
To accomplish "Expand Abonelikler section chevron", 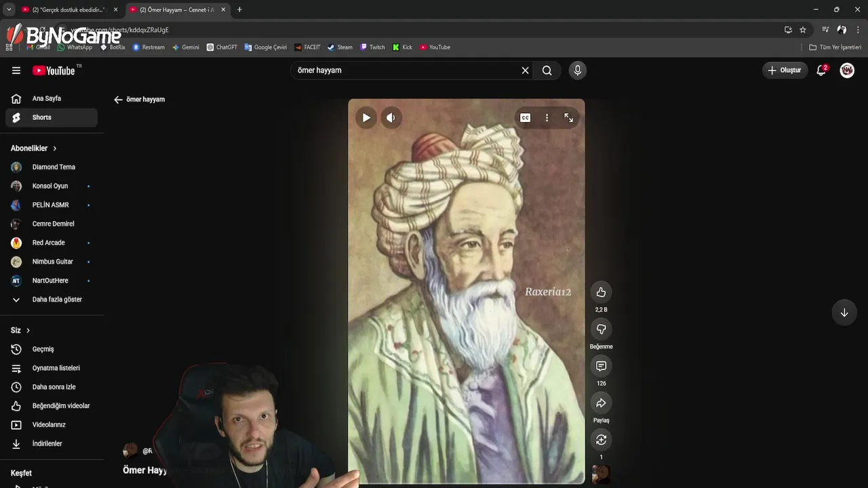I will 55,148.
